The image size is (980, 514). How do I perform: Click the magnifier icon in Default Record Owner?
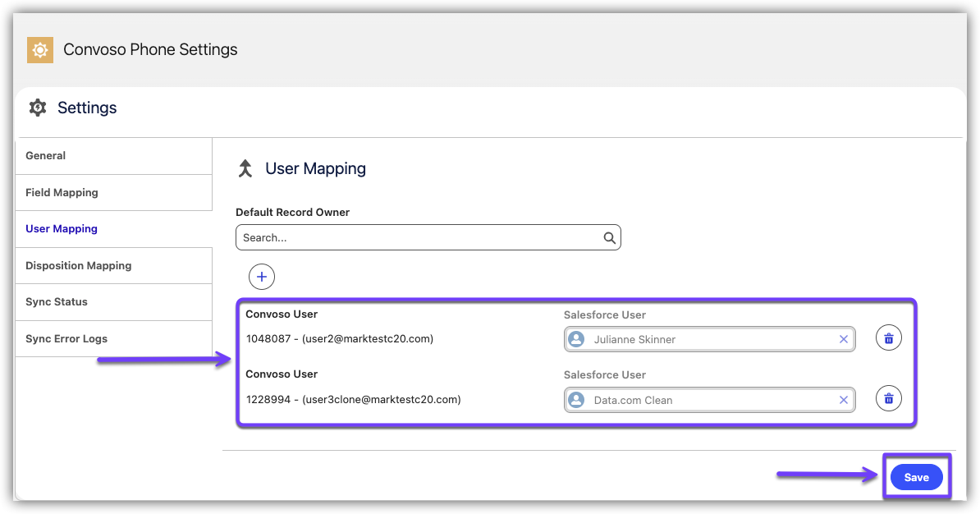coord(609,238)
